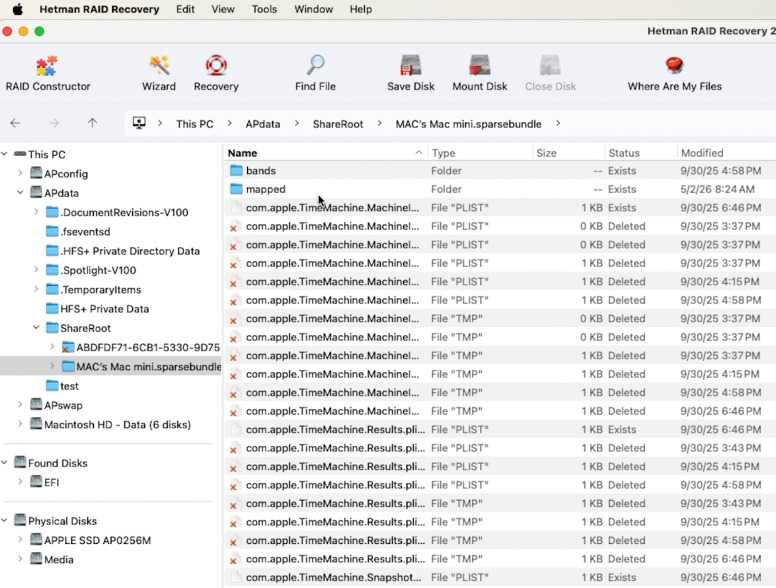Click the Close Disk icon
Screen dimensions: 776x588
tap(550, 65)
